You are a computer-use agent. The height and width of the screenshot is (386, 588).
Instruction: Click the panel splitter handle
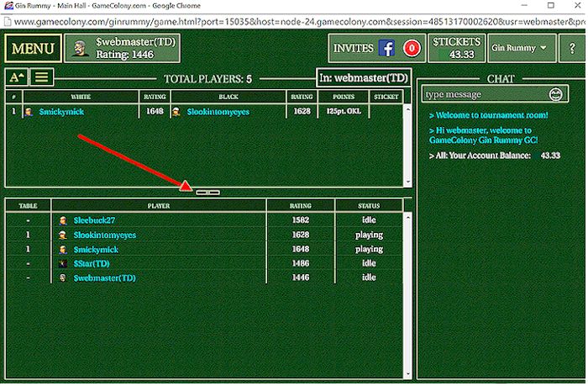click(207, 193)
